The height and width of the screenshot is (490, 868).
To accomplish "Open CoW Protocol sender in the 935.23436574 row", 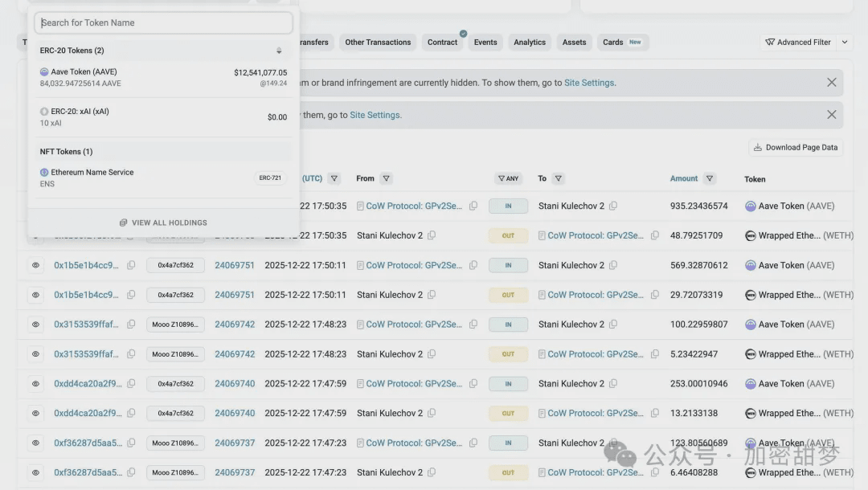I will tap(414, 206).
